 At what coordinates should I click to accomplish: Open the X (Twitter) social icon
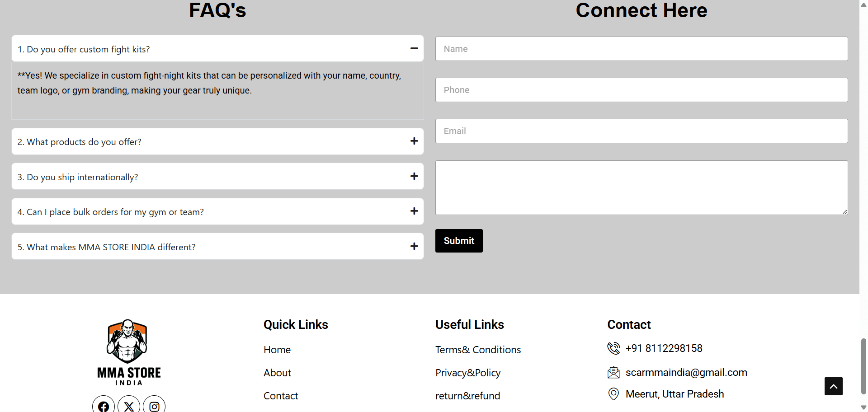(x=129, y=405)
